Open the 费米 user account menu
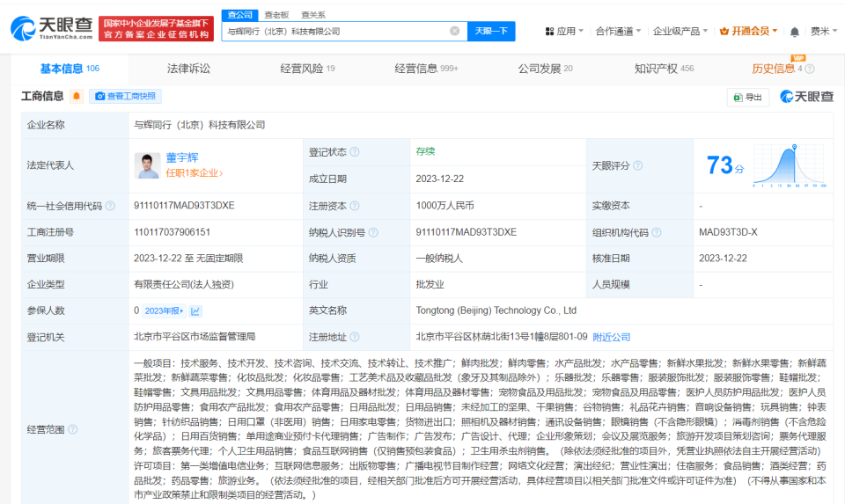 [824, 32]
